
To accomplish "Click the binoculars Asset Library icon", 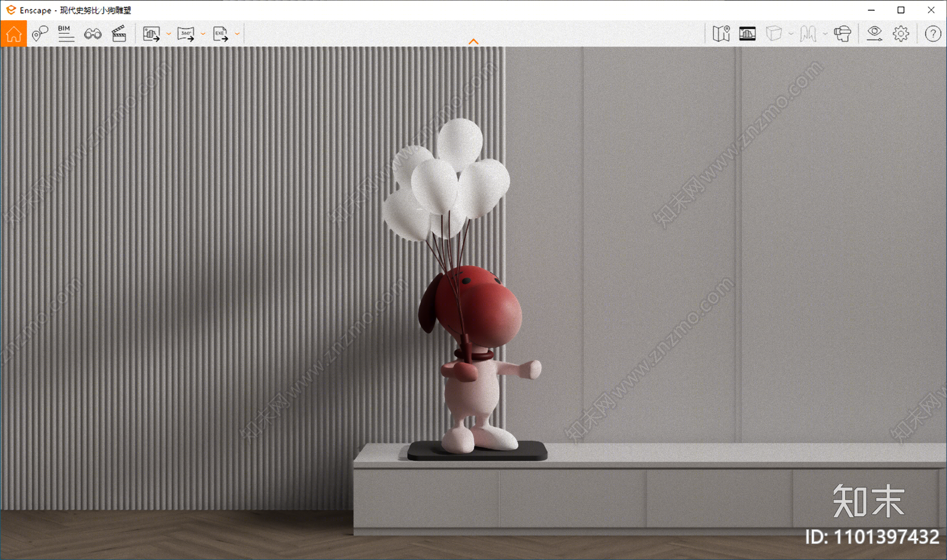I will [93, 34].
